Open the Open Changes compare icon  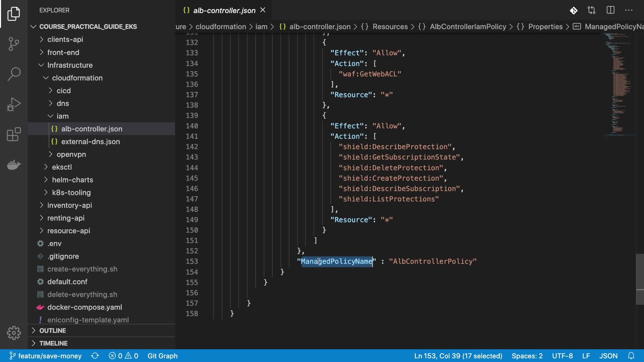tap(592, 10)
